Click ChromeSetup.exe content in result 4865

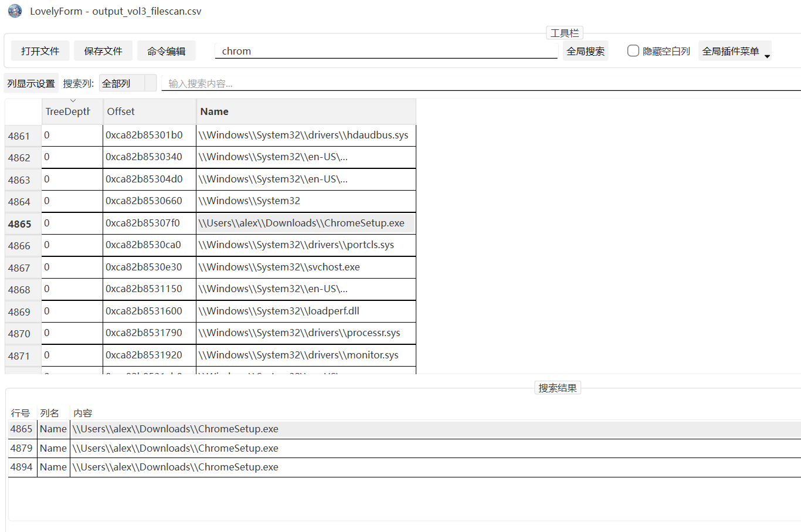click(175, 429)
